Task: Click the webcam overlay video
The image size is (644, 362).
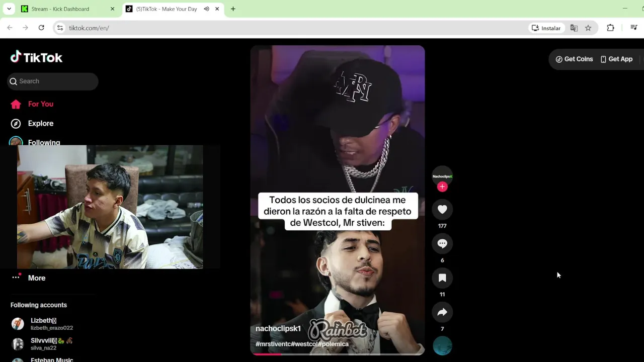Action: pos(110,207)
